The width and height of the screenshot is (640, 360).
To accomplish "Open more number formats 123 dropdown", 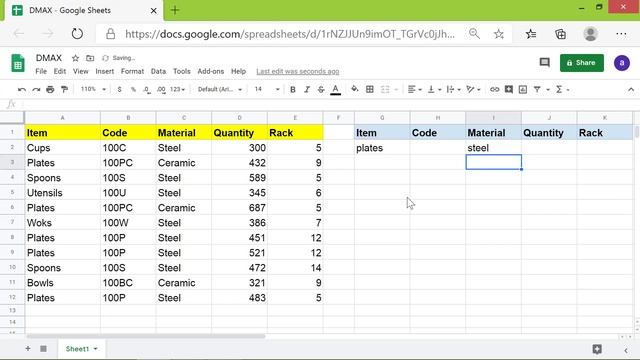I will coord(178,89).
